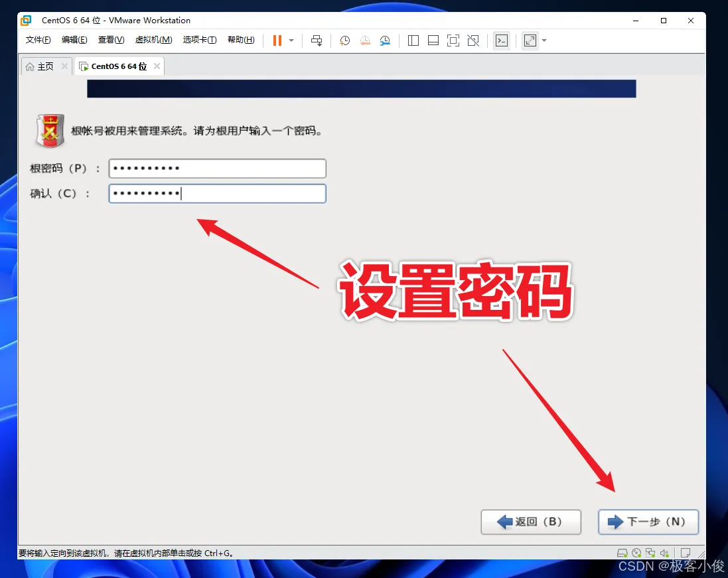Image resolution: width=728 pixels, height=578 pixels.
Task: Click the status text 要将输入定向到该虚拟机
Action: pyautogui.click(x=62, y=553)
